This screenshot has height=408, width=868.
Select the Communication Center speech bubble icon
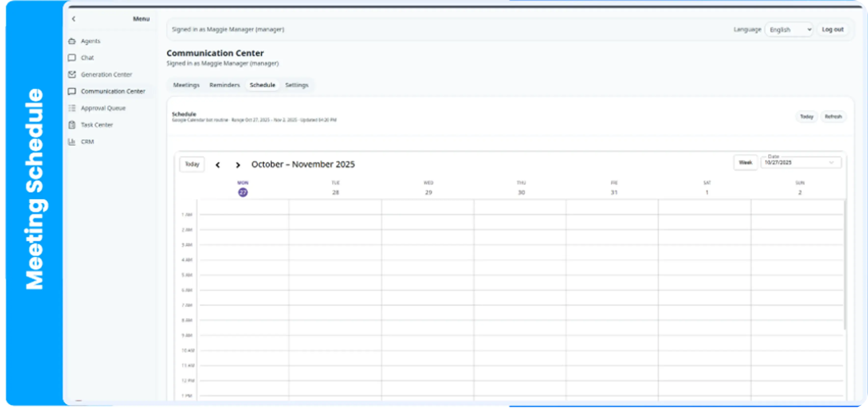[72, 91]
